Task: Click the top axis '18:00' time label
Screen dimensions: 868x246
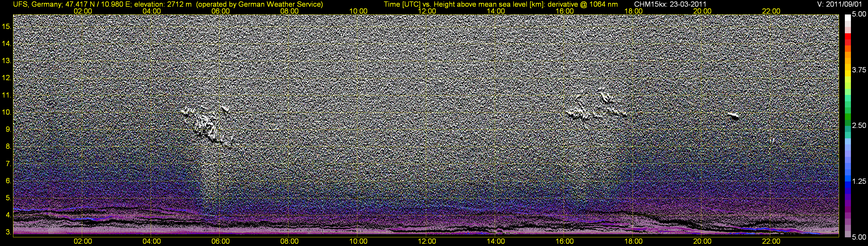Action: tap(633, 11)
